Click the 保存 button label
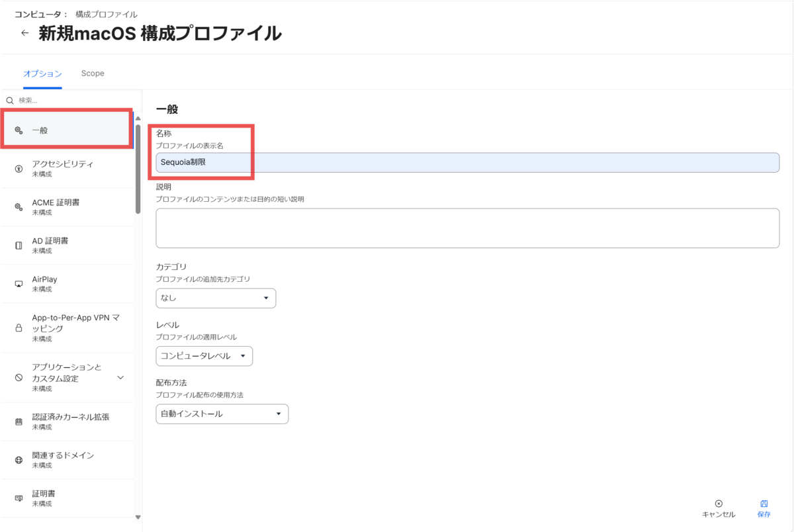 764,515
